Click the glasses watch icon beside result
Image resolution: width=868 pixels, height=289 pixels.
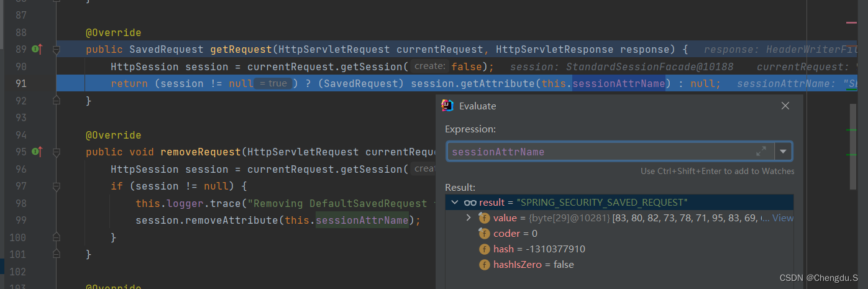tap(470, 203)
